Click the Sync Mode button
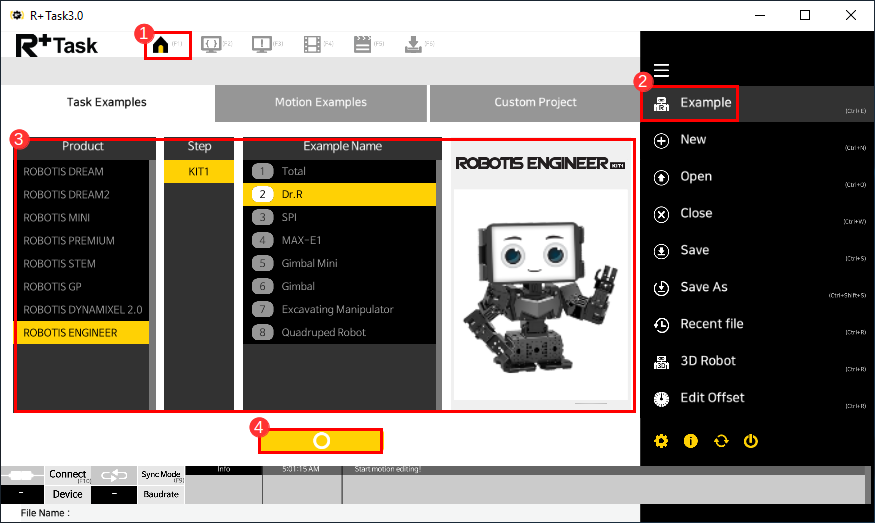The image size is (875, 523). click(161, 476)
